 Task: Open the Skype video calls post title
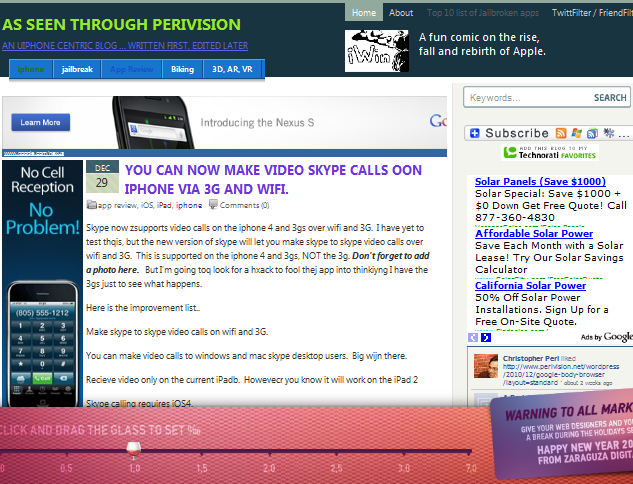(x=273, y=179)
